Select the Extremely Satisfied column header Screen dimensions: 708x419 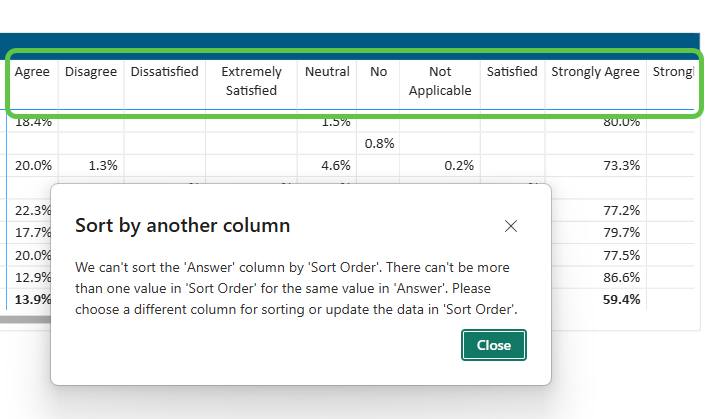[x=252, y=81]
